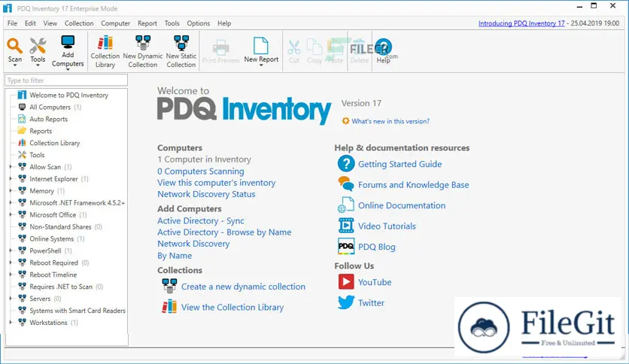Expand the Reboot Required collection

[x=11, y=262]
